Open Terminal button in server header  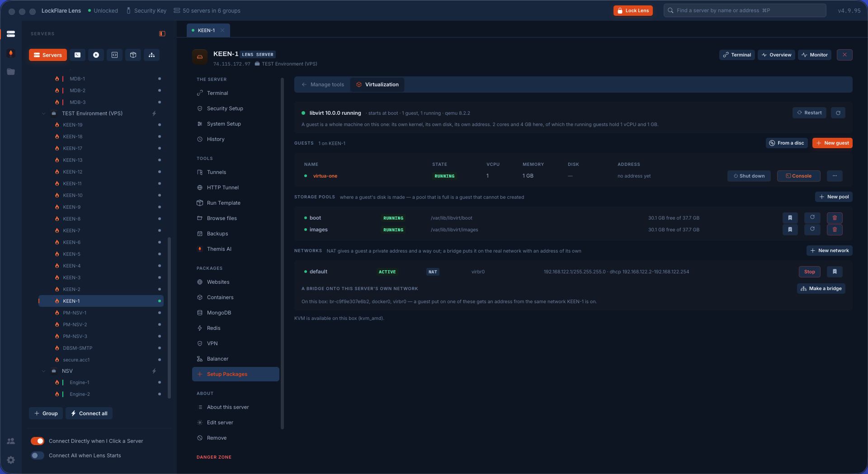(x=737, y=55)
